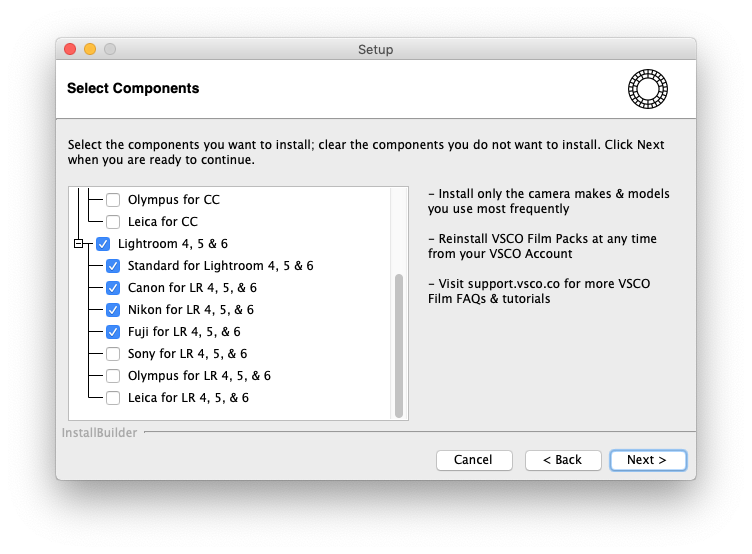Screen dimensions: 752x554
Task: Tick Leica for LR 4, 5, & 6
Action: pos(113,398)
